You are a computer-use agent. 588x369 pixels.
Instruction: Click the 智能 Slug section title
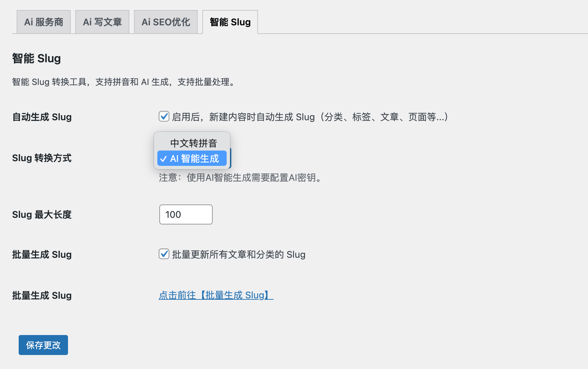point(37,59)
